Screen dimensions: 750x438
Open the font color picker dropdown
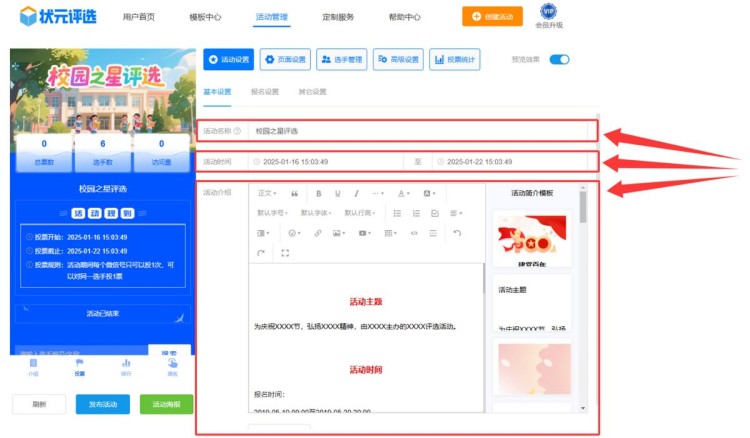pos(404,193)
